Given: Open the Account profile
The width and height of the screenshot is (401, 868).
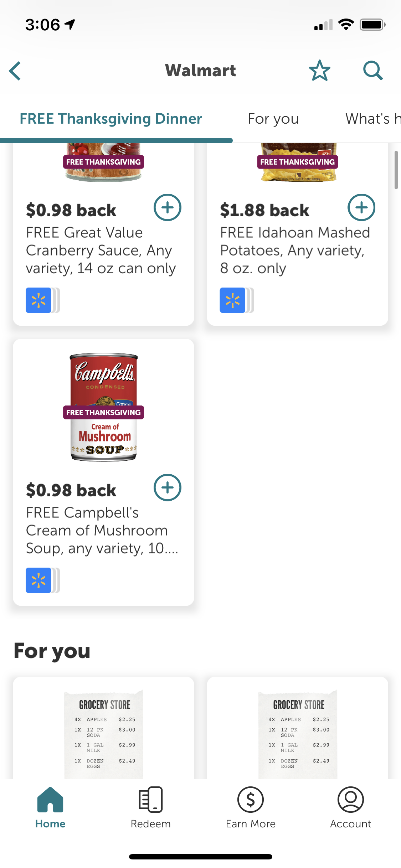Looking at the screenshot, I should 351,807.
